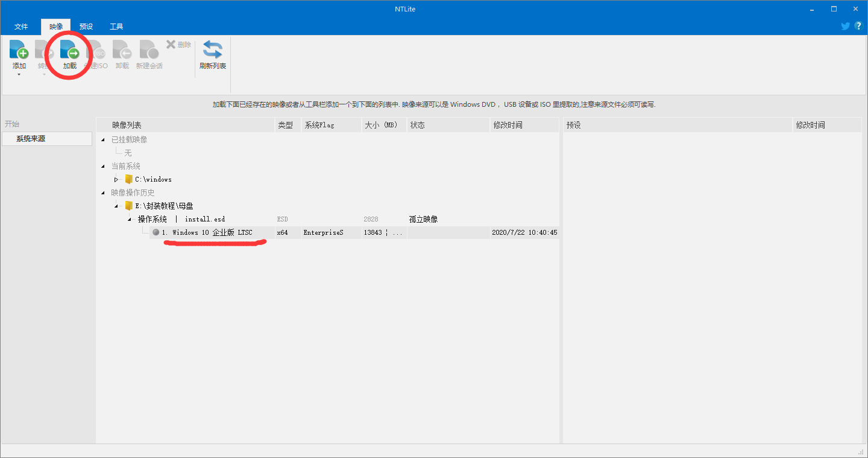Collapse the 映像操作历史 group
The width and height of the screenshot is (868, 458).
(x=102, y=193)
